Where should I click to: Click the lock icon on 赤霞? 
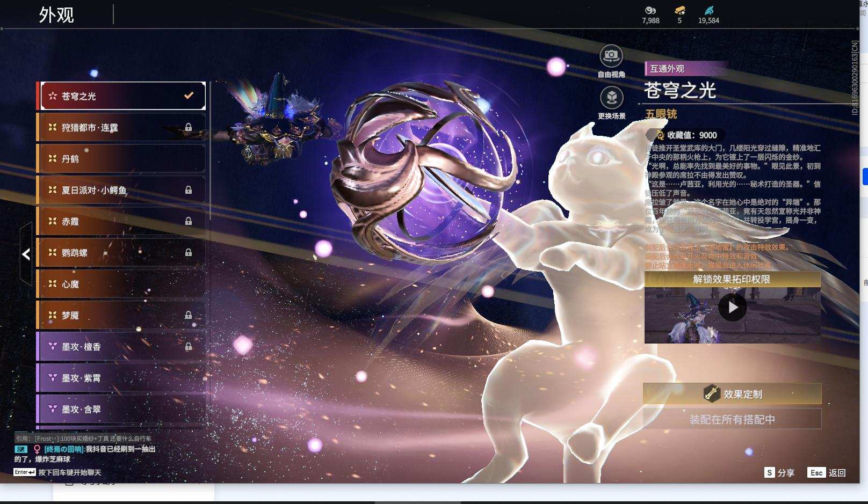click(189, 221)
